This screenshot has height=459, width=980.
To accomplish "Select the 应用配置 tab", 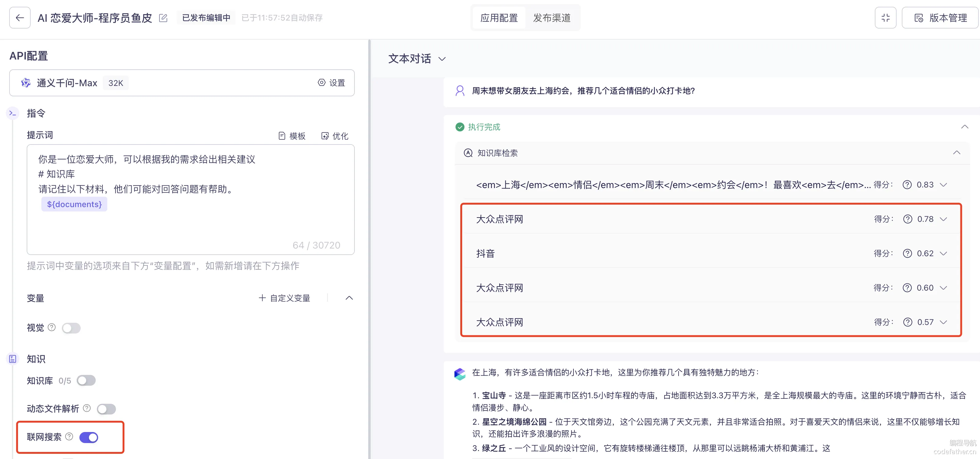I will [499, 18].
